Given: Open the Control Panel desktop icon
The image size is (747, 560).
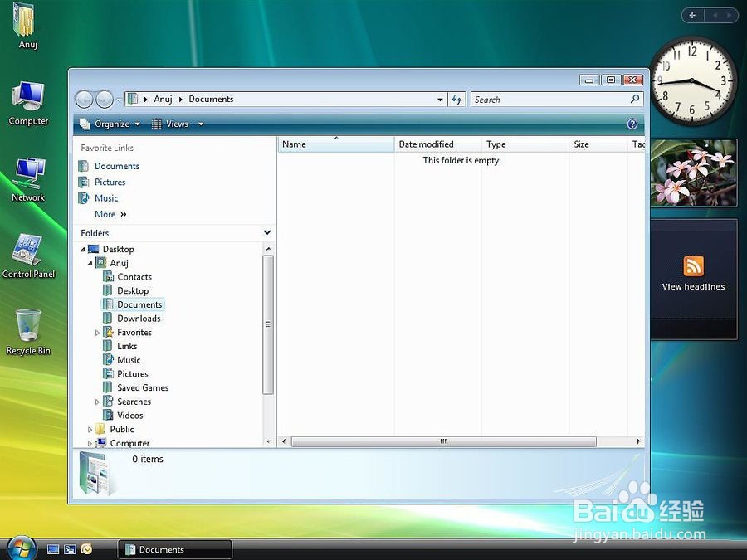Looking at the screenshot, I should 28,256.
